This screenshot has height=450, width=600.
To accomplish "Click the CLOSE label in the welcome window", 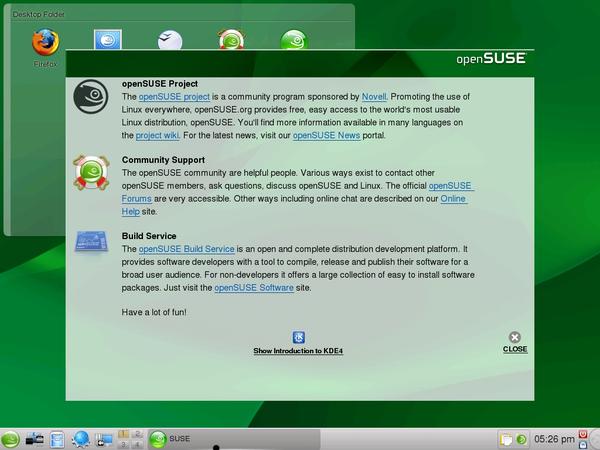I will (515, 349).
